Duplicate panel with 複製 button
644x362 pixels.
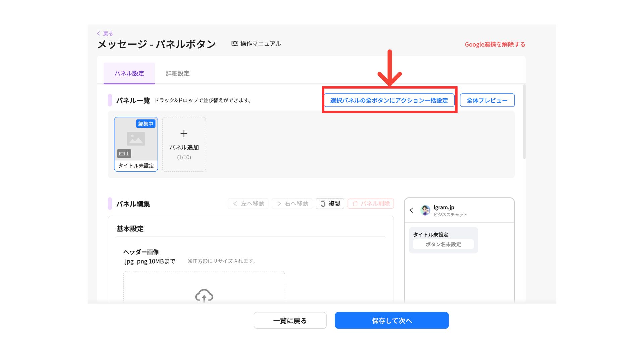(x=330, y=204)
